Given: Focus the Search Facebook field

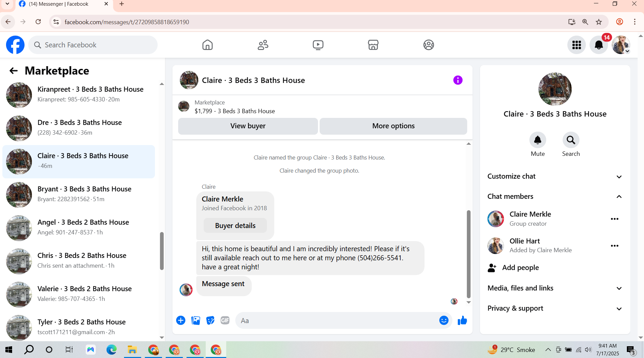Looking at the screenshot, I should tap(93, 45).
